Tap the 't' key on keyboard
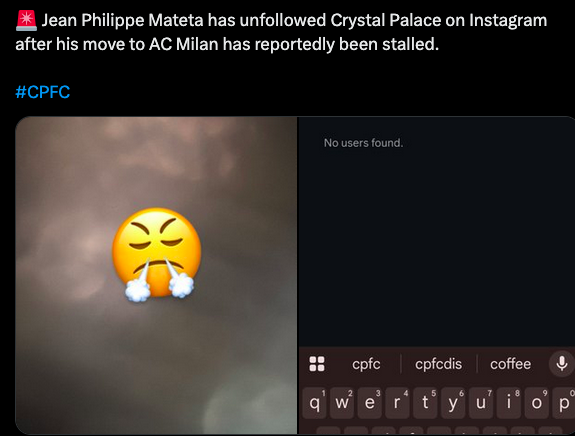This screenshot has height=436, width=575. pos(425,403)
